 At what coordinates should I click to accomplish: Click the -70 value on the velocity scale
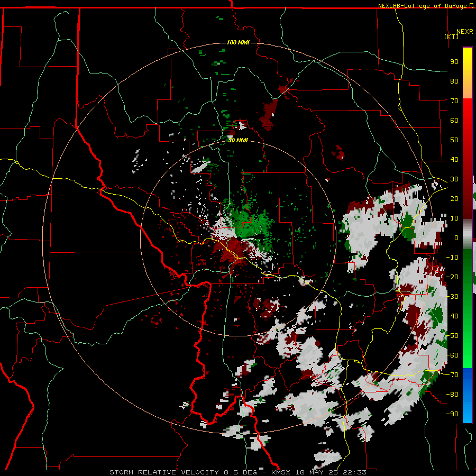coord(452,375)
